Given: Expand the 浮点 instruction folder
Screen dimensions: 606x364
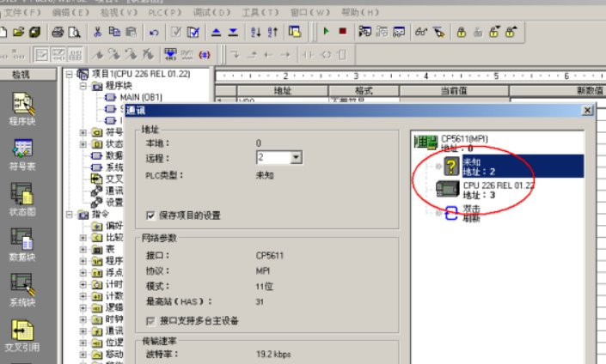Looking at the screenshot, I should tap(83, 273).
